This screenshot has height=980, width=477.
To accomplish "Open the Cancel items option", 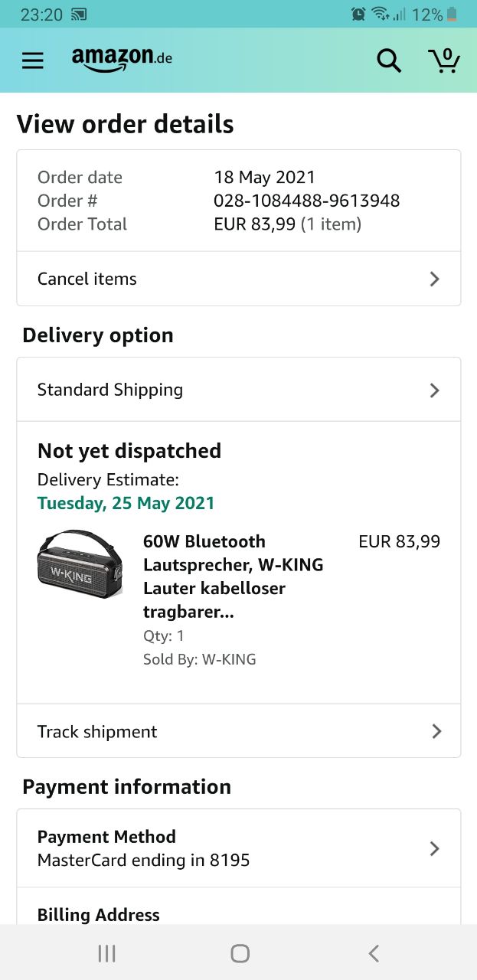I will click(87, 279).
